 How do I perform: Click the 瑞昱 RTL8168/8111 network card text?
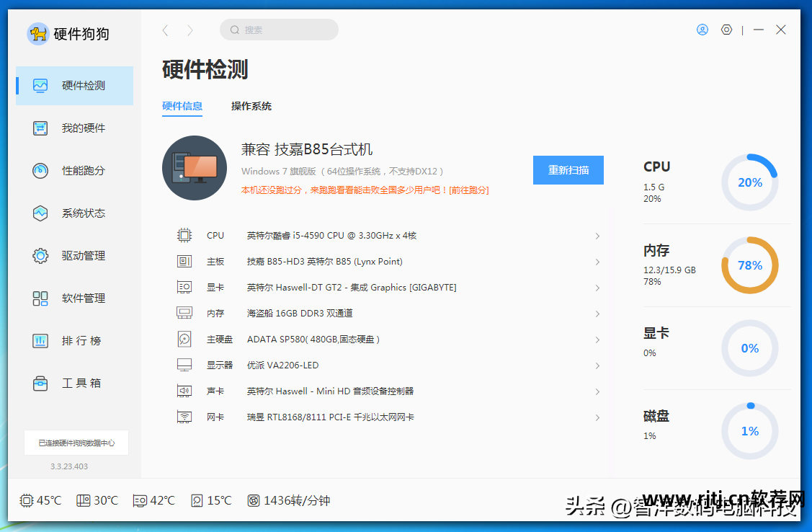pos(331,417)
